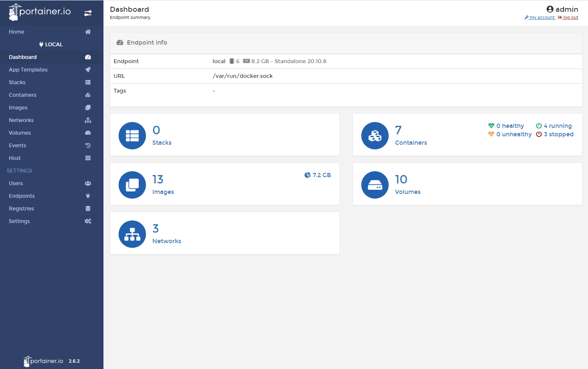The height and width of the screenshot is (369, 588).
Task: Click the Host grid icon
Action: (x=88, y=158)
